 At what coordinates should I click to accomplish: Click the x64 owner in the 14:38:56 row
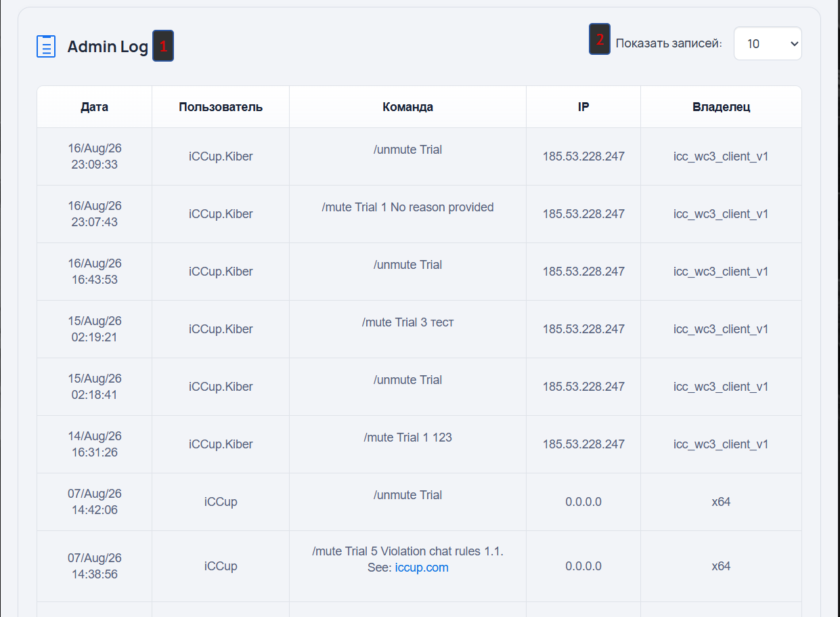(x=721, y=566)
